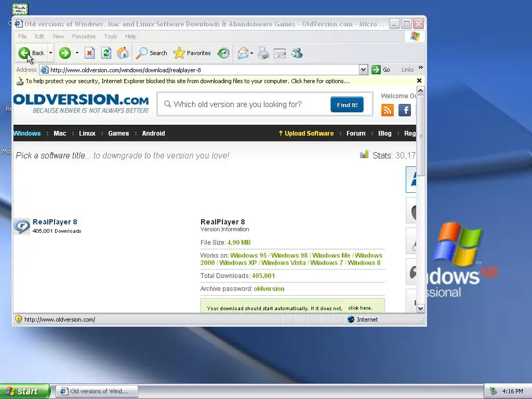Open the Forum link
This screenshot has height=399, width=532.
pos(356,134)
